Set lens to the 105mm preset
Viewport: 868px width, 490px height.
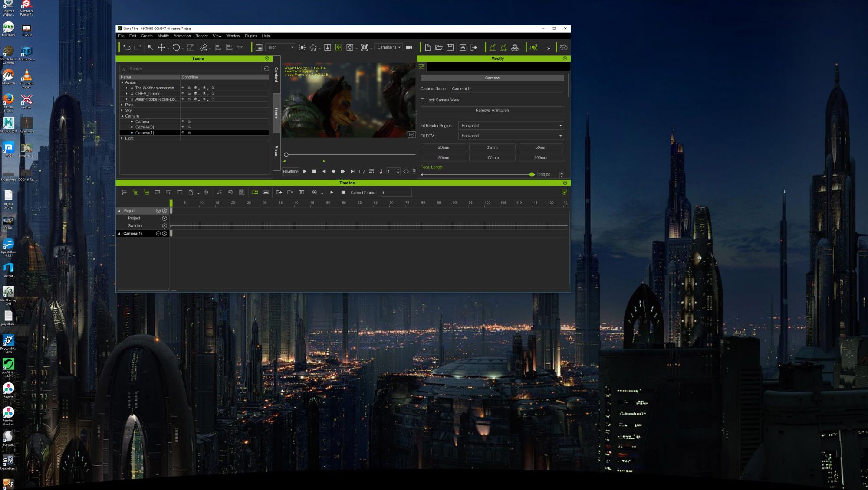pyautogui.click(x=492, y=158)
